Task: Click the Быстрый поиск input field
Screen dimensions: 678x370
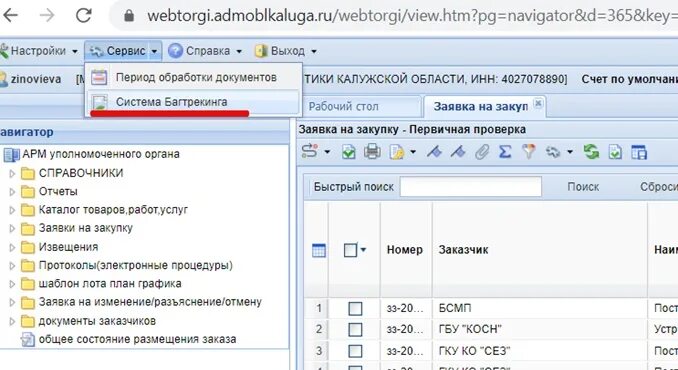Action: coord(470,187)
